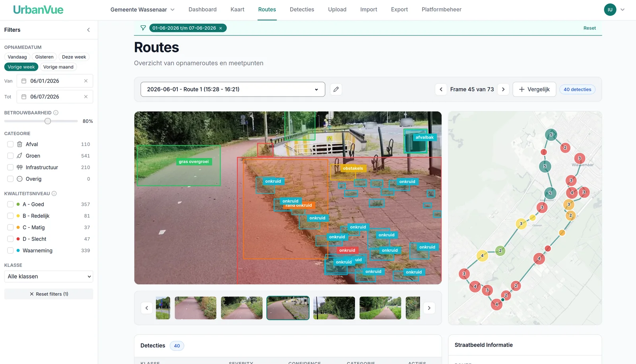Check the A - Goed quality checkbox
The height and width of the screenshot is (364, 636).
tap(10, 204)
